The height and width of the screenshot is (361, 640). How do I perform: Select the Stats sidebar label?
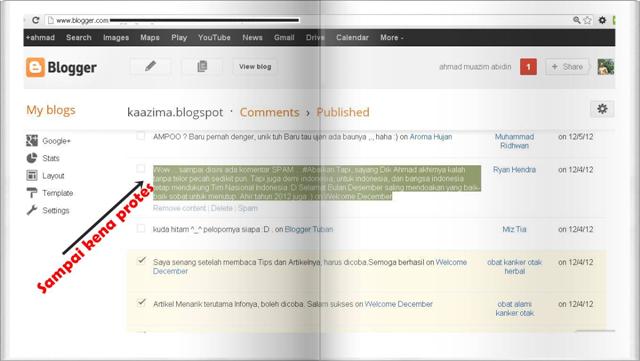click(x=51, y=158)
